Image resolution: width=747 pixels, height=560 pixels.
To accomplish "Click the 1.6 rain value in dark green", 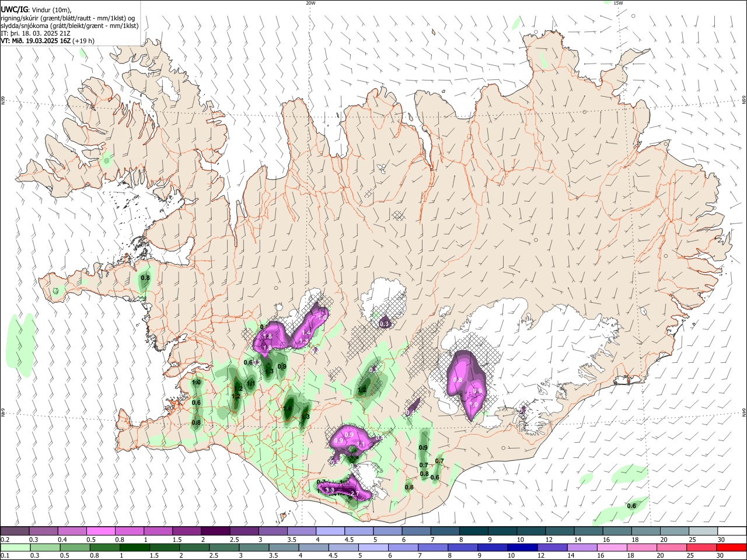I will tap(288, 409).
